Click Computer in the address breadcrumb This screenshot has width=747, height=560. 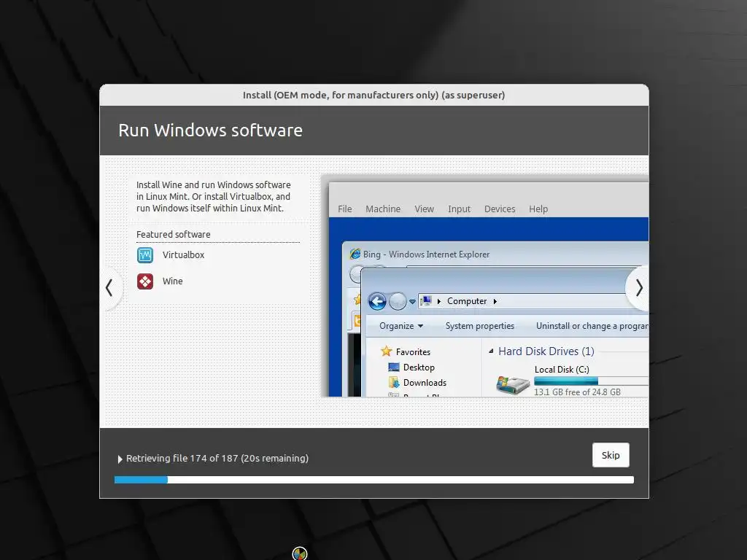pyautogui.click(x=467, y=301)
